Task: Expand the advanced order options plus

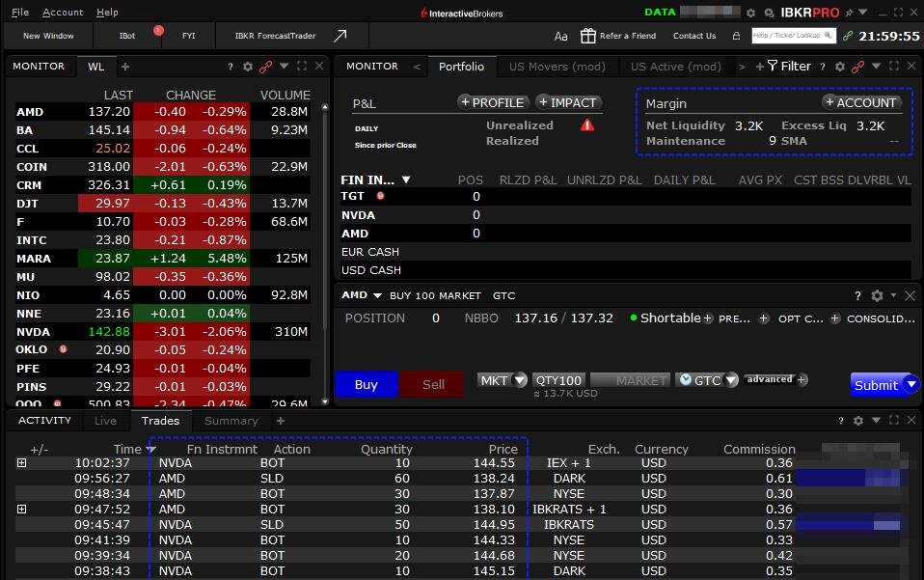Action: click(802, 379)
